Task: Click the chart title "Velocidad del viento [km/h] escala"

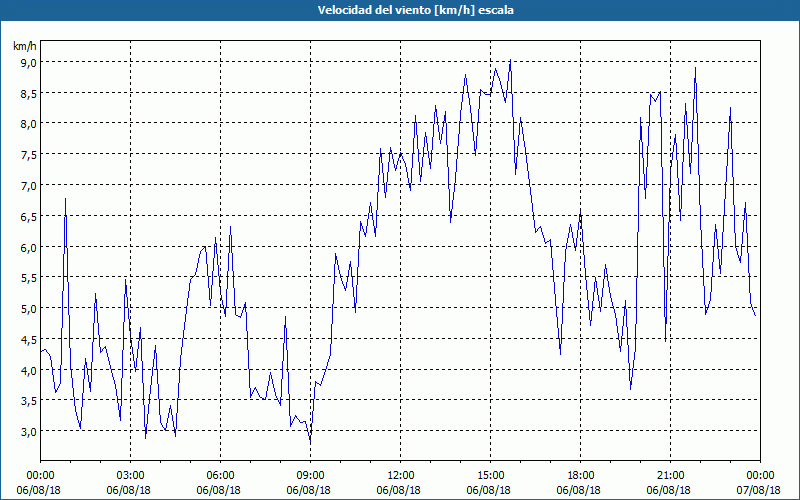Action: pos(415,10)
